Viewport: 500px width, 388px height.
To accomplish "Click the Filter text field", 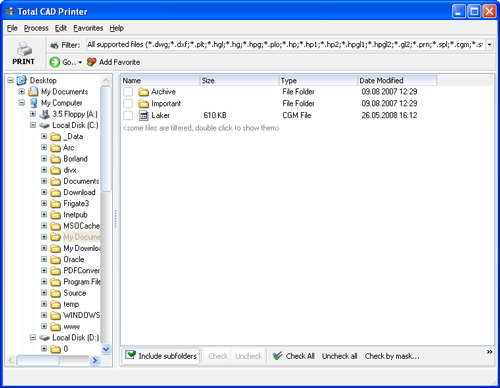I will [285, 45].
